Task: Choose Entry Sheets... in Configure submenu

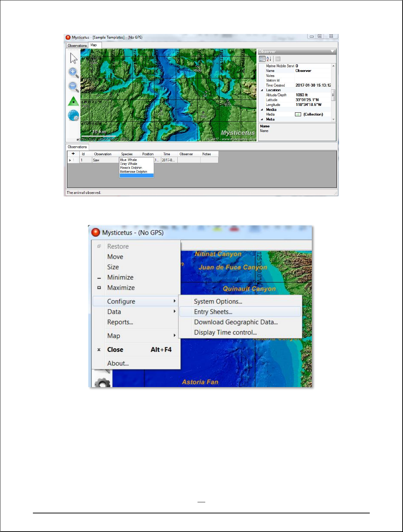Action: tap(240, 312)
